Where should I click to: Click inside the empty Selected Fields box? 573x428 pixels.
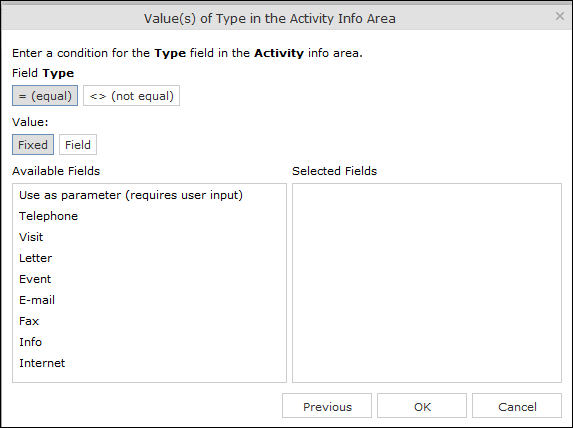tap(427, 283)
